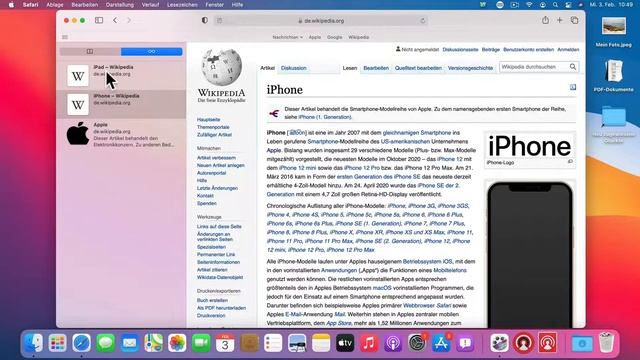Open the Apple favorites bar link
The image size is (640, 360).
[315, 37]
